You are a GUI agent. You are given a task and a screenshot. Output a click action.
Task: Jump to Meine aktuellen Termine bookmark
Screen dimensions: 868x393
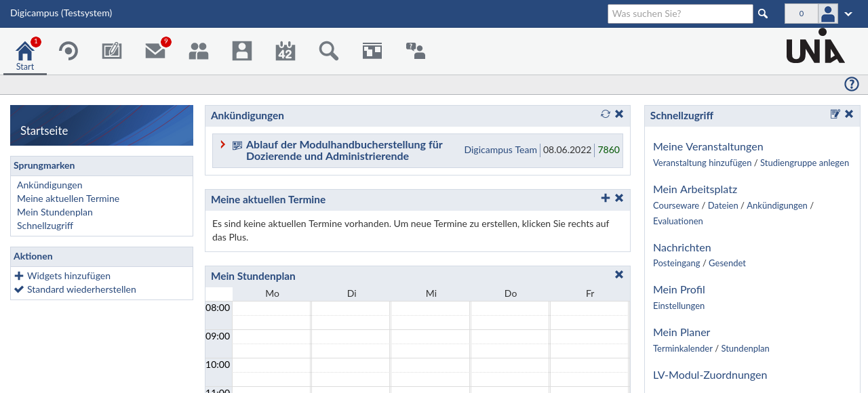[x=68, y=199]
